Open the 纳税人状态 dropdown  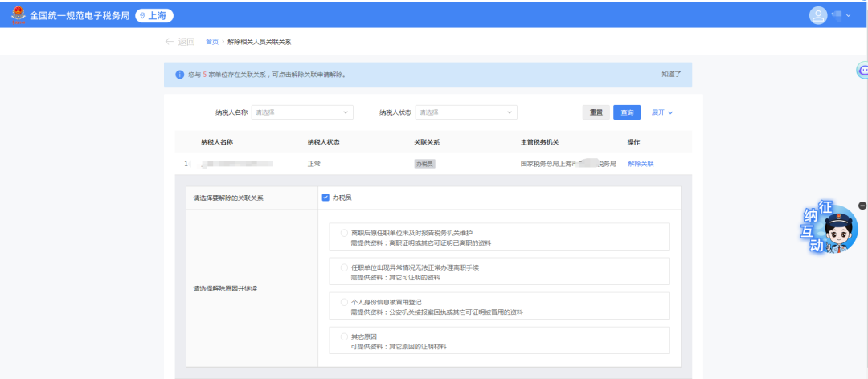click(x=465, y=112)
